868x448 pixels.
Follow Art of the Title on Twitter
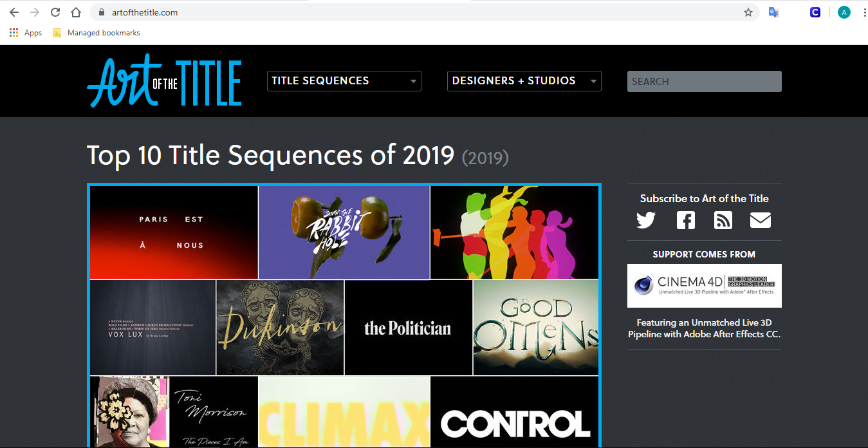click(x=645, y=220)
